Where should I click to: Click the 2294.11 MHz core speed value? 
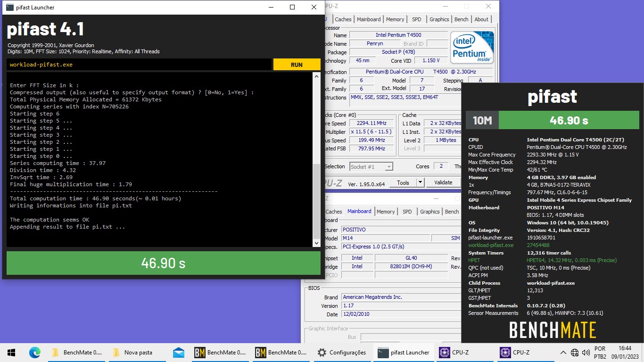point(372,123)
